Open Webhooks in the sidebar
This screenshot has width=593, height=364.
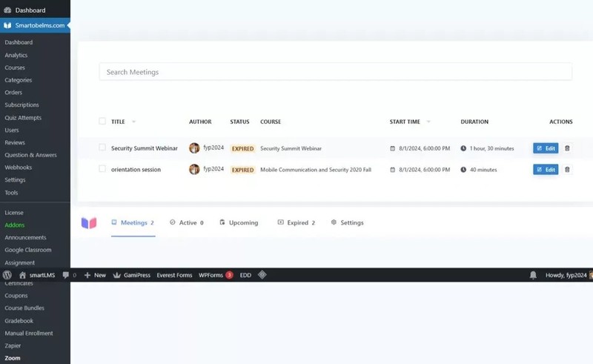[18, 168]
